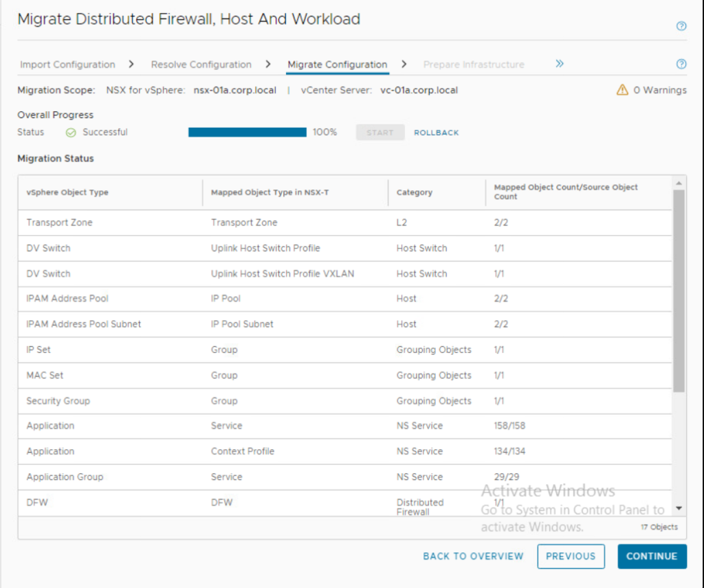Click the chevron after Resolve Configuration
The image size is (704, 588).
[268, 64]
